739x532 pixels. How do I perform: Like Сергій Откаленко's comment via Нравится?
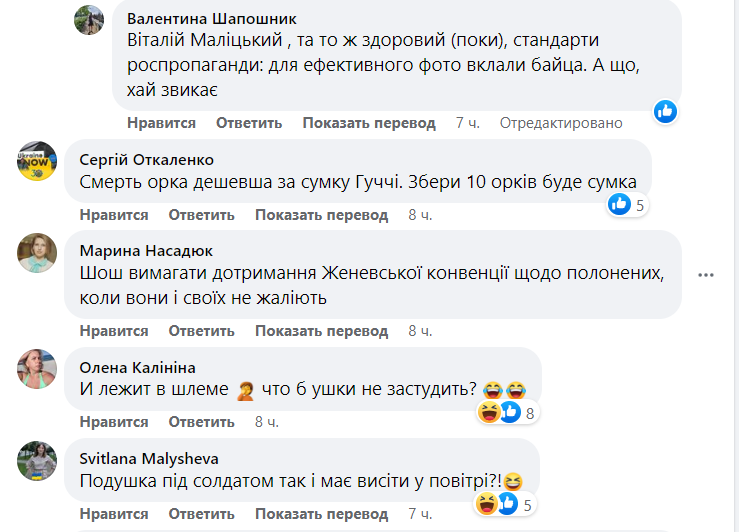pos(114,215)
